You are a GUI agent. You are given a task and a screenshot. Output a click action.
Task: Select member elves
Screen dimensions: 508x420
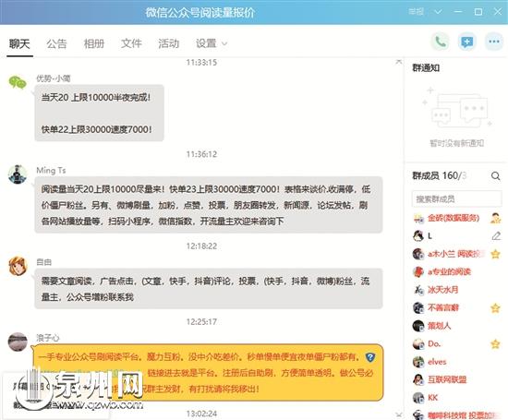(457, 362)
